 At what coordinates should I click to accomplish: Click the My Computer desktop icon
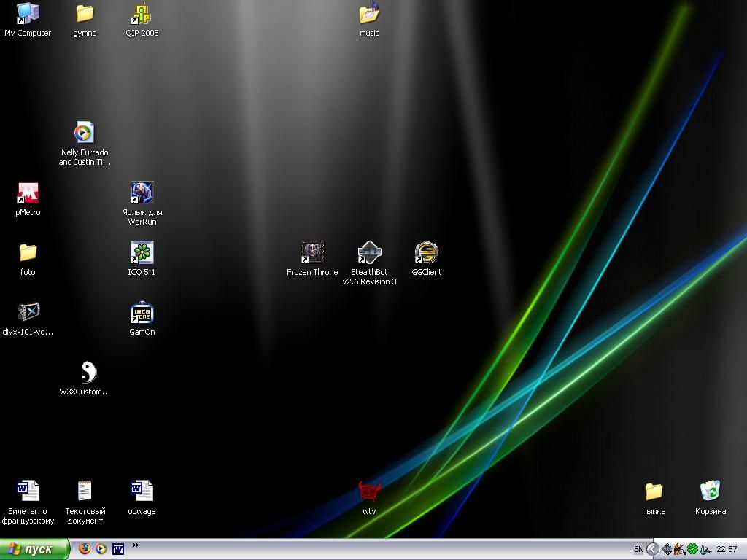tap(28, 15)
